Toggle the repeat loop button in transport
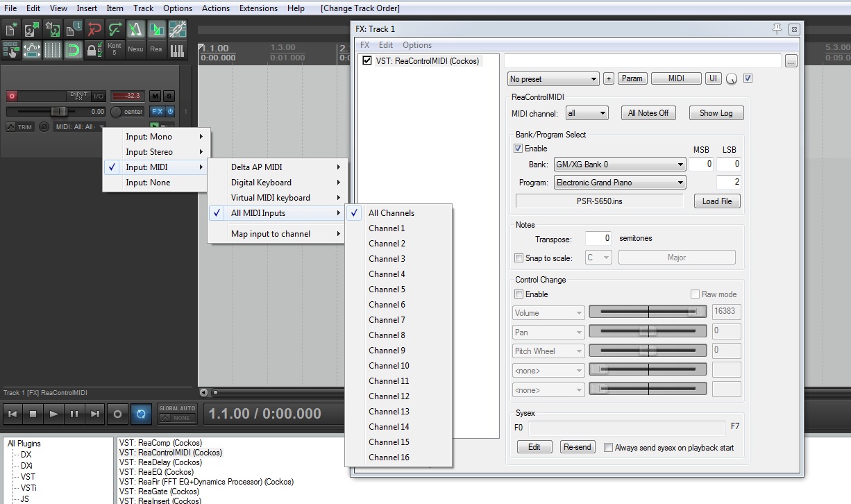This screenshot has height=504, width=851. (x=141, y=414)
